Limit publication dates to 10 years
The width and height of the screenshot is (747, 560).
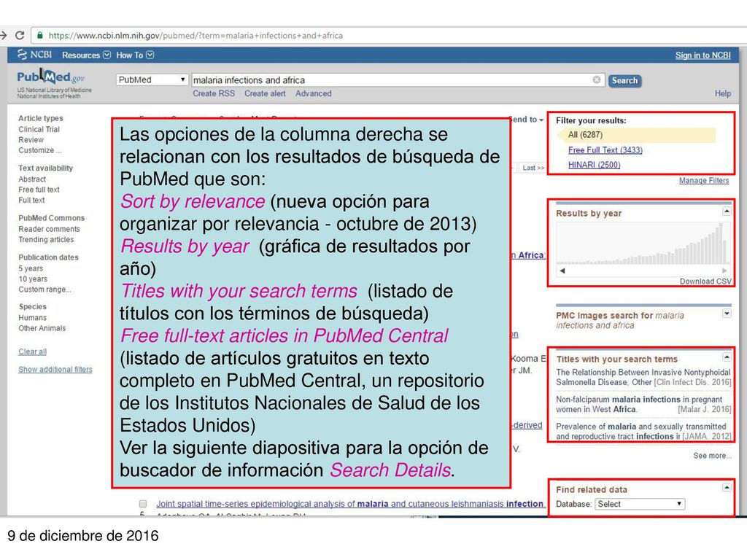[x=33, y=279]
